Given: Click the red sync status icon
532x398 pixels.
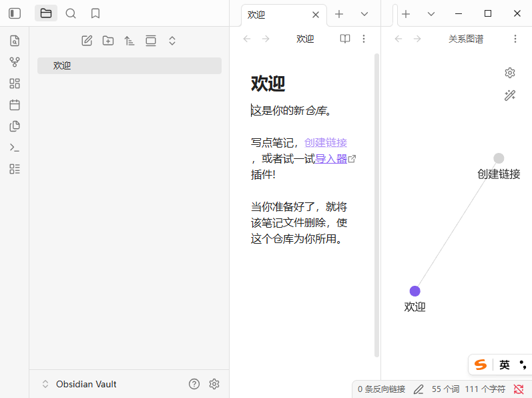Looking at the screenshot, I should coord(519,389).
